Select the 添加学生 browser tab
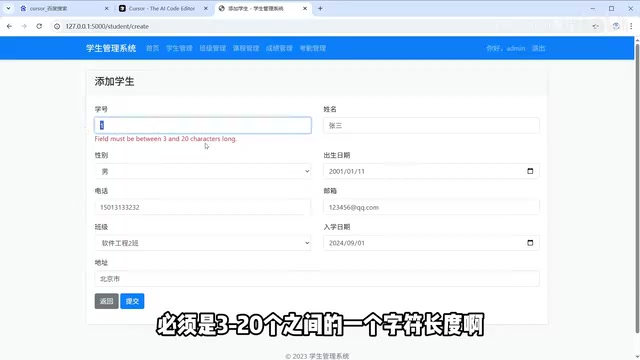 [263, 8]
